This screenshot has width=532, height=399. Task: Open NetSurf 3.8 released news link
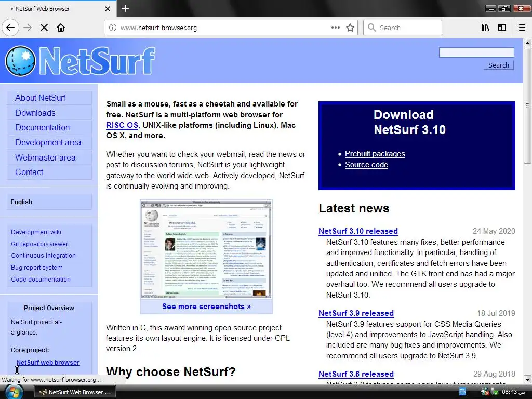(x=356, y=374)
